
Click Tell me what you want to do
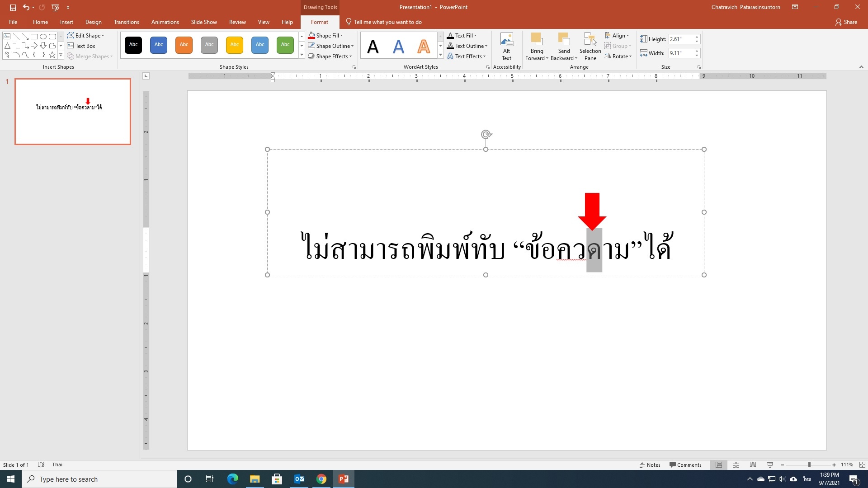point(384,22)
